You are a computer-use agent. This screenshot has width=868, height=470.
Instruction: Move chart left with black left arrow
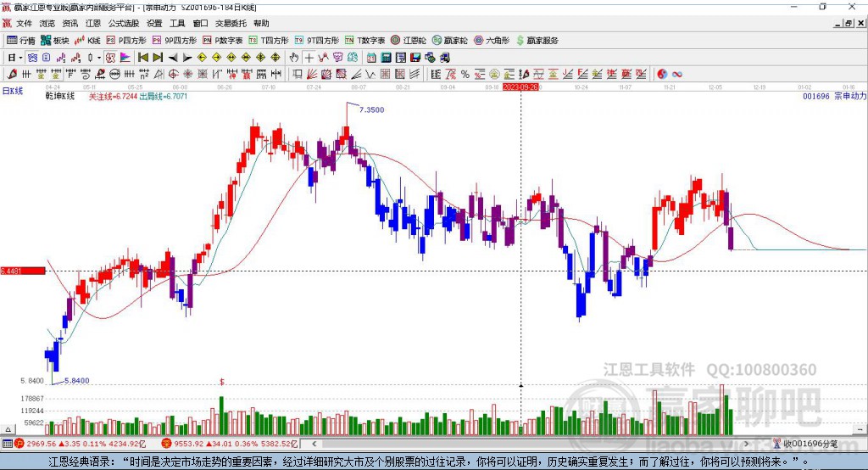173,58
